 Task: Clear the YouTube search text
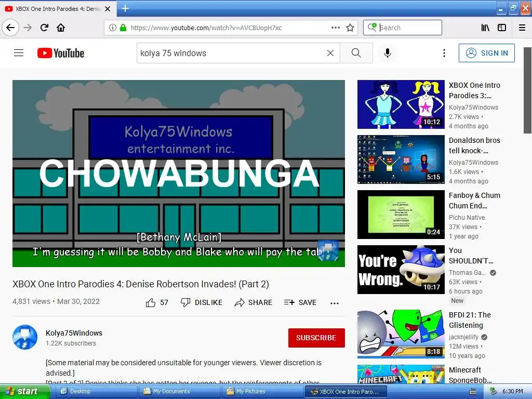coord(330,53)
